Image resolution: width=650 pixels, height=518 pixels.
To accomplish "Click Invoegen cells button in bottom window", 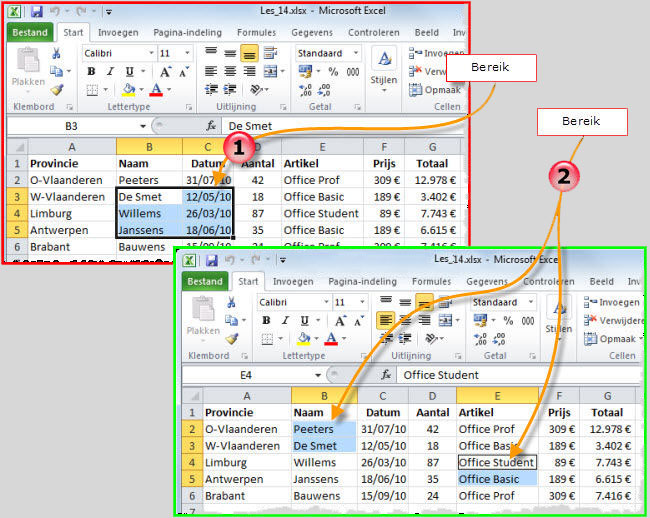I will [612, 303].
